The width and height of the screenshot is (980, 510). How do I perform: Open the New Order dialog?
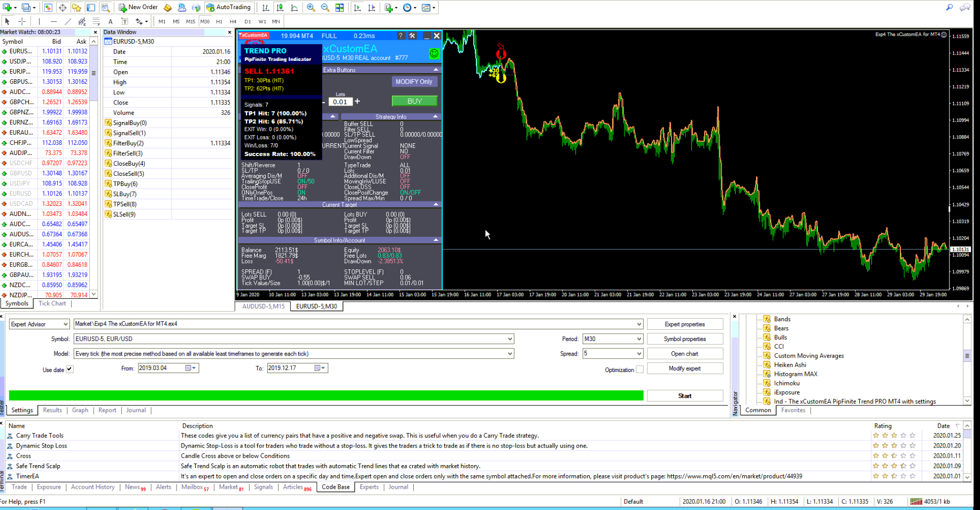click(138, 7)
